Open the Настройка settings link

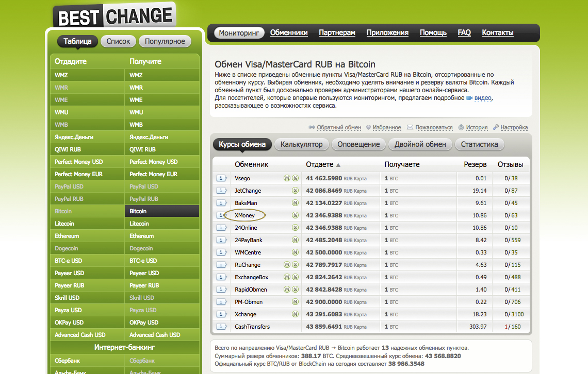514,127
